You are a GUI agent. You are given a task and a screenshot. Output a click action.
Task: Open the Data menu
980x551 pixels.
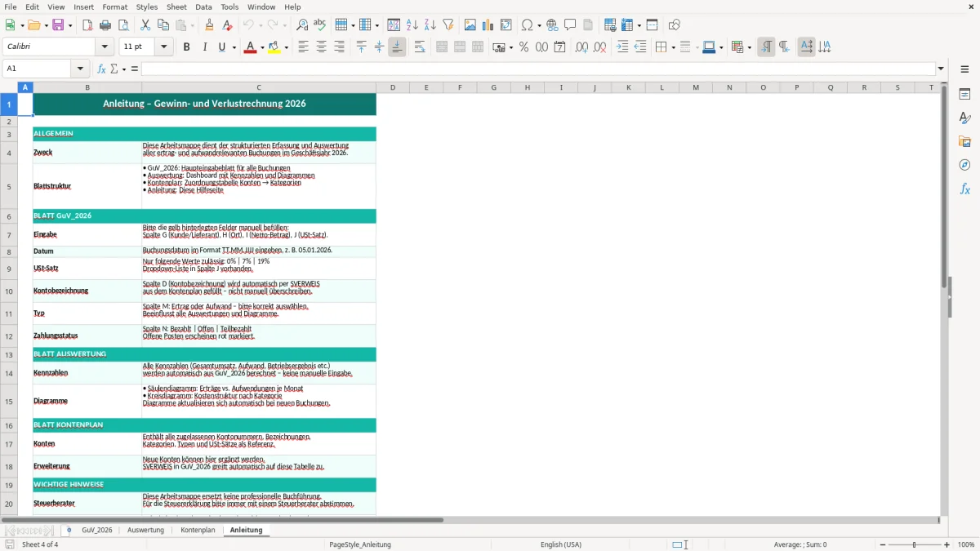203,7
